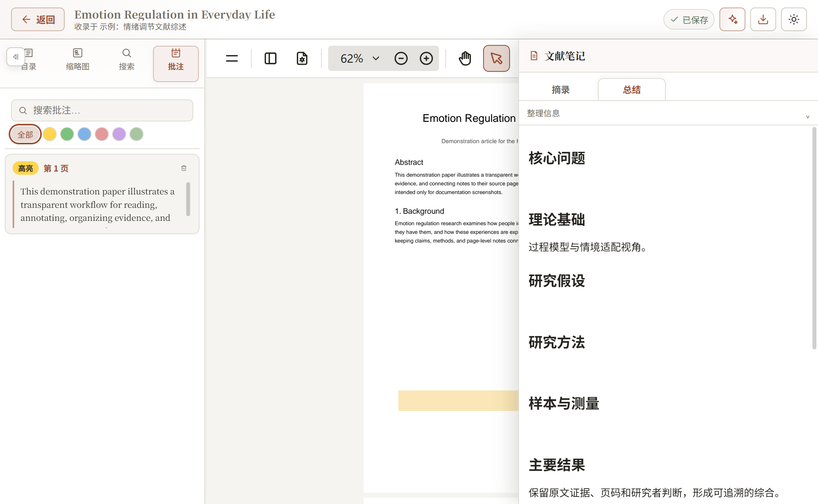This screenshot has width=818, height=504.
Task: Zoom in with the plus icon
Action: tap(426, 58)
